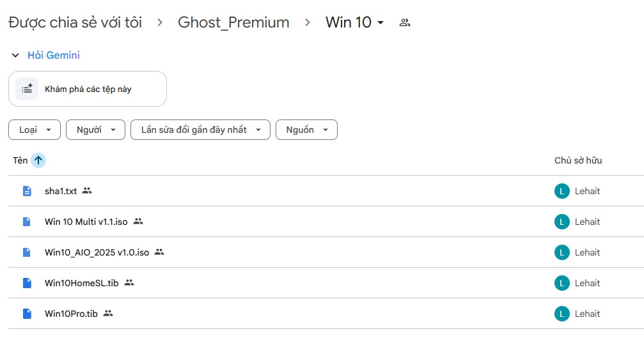Click the shared icon beside Win10_AIO_2025 v1.0.iso

coord(159,252)
